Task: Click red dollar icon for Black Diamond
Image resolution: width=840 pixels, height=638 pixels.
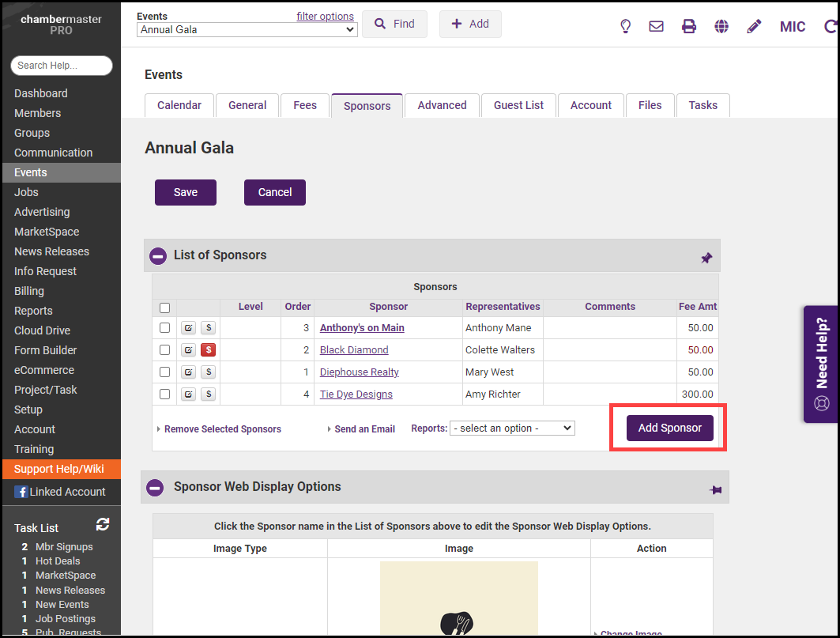Action: [x=209, y=350]
